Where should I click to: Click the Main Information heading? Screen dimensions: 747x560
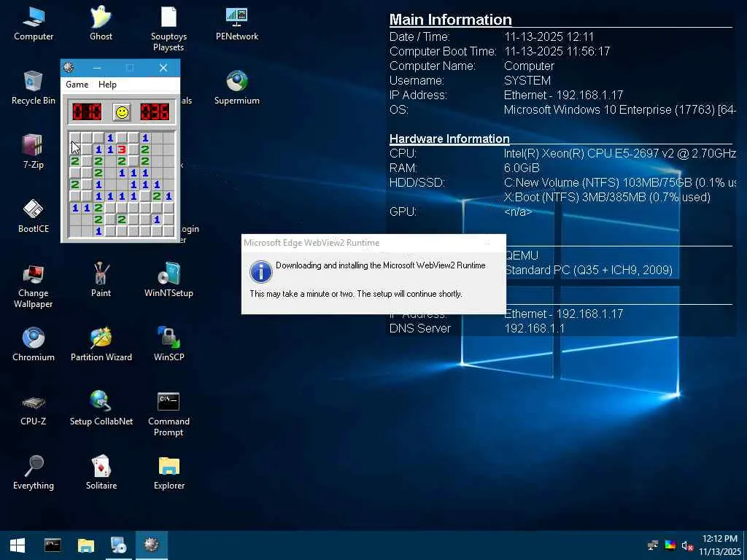click(451, 20)
